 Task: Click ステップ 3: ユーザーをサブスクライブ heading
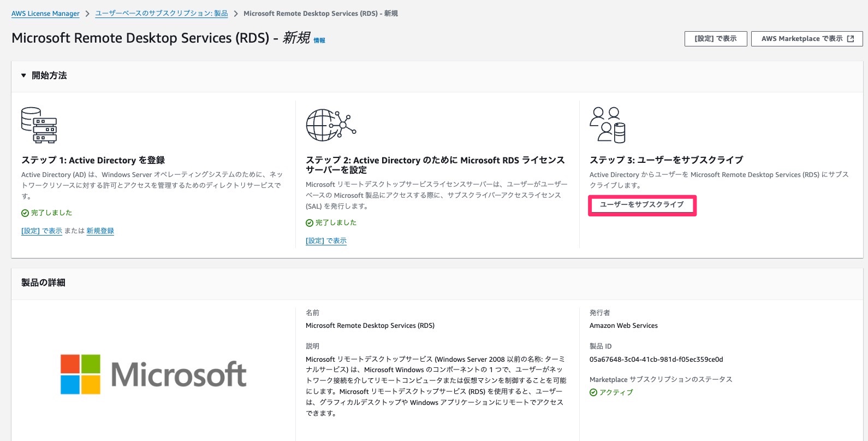666,160
